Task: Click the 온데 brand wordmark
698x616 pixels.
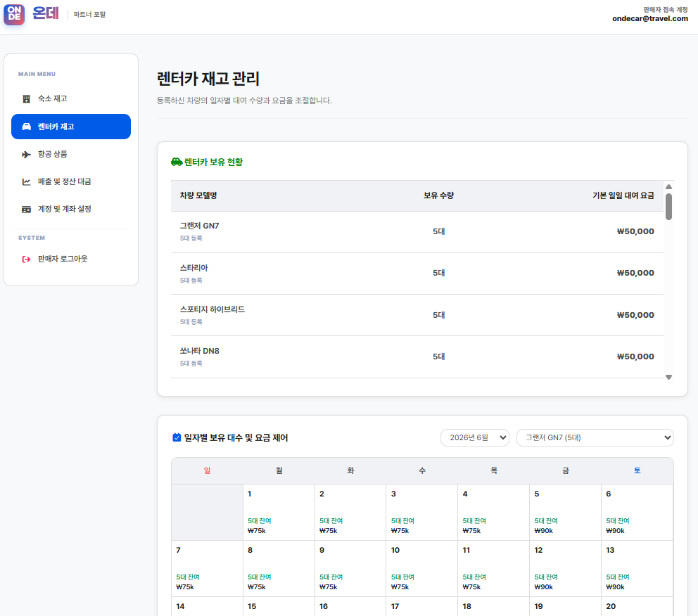Action: click(x=46, y=13)
